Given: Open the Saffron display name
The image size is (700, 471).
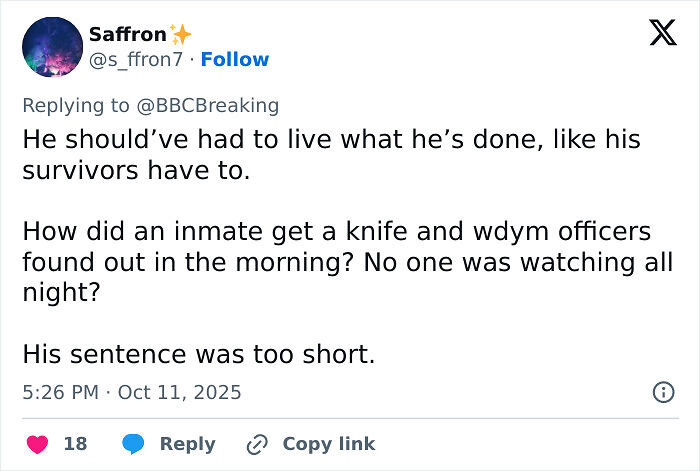Looking at the screenshot, I should point(127,34).
